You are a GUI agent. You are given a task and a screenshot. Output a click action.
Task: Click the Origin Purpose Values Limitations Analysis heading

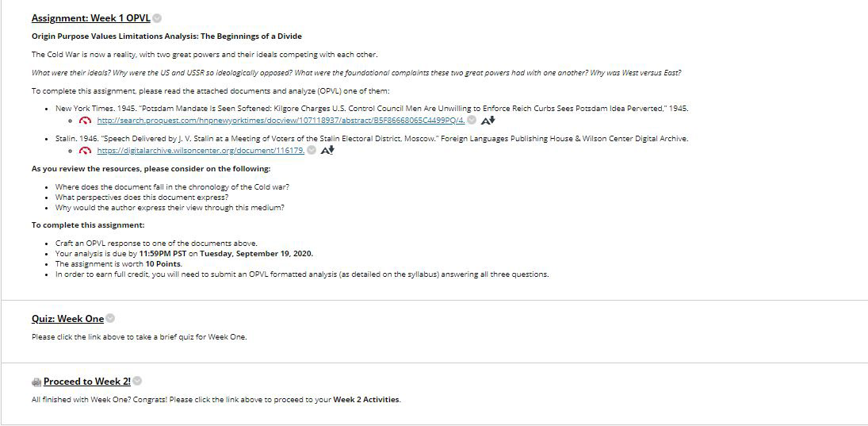point(166,36)
